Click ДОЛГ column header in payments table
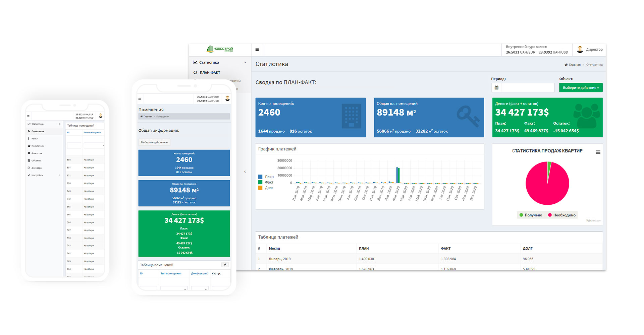Viewport: 644px width, 335px height. point(528,248)
